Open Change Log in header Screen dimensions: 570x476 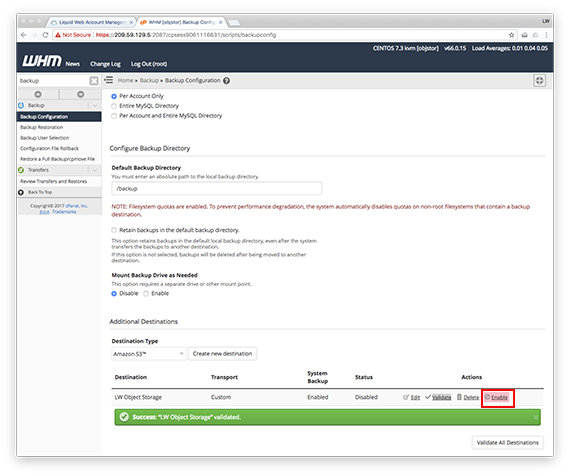point(105,64)
